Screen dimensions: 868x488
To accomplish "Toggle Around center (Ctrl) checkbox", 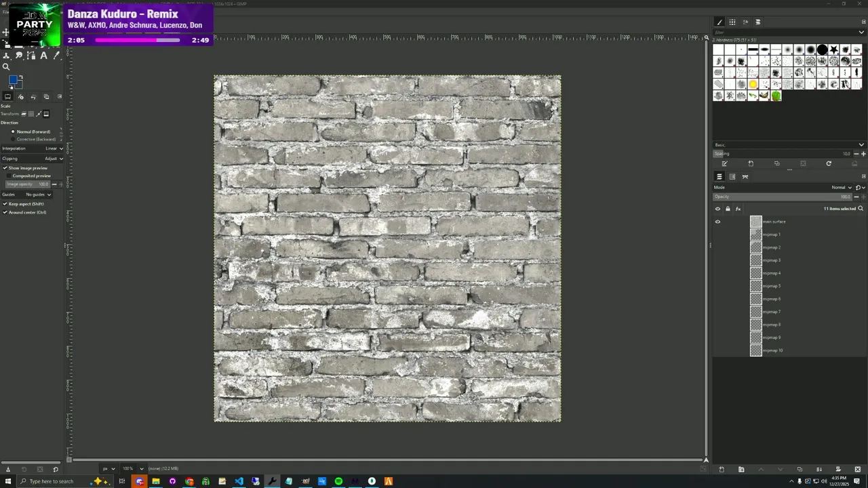I will pos(24,213).
